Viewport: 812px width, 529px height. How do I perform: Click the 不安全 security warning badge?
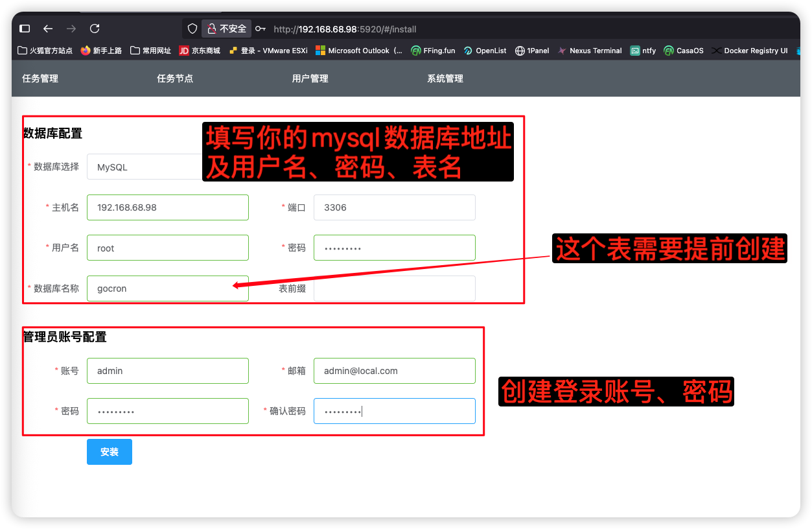click(227, 29)
